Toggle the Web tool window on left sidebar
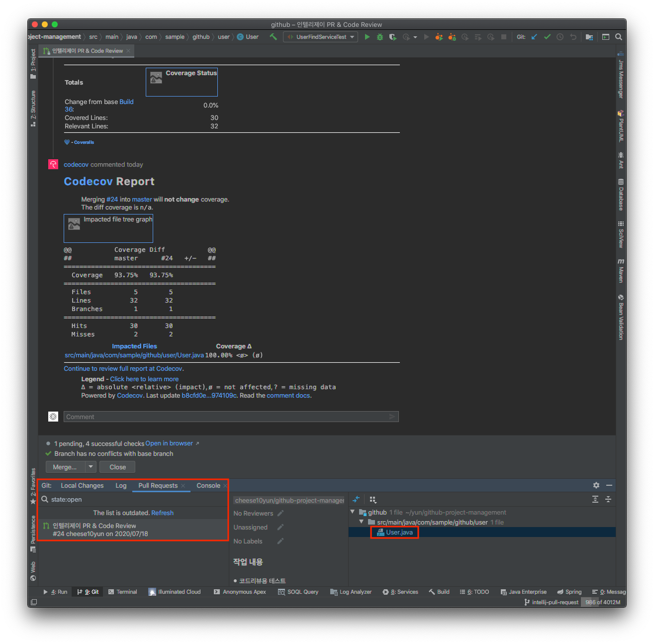This screenshot has height=644, width=654. [x=33, y=571]
